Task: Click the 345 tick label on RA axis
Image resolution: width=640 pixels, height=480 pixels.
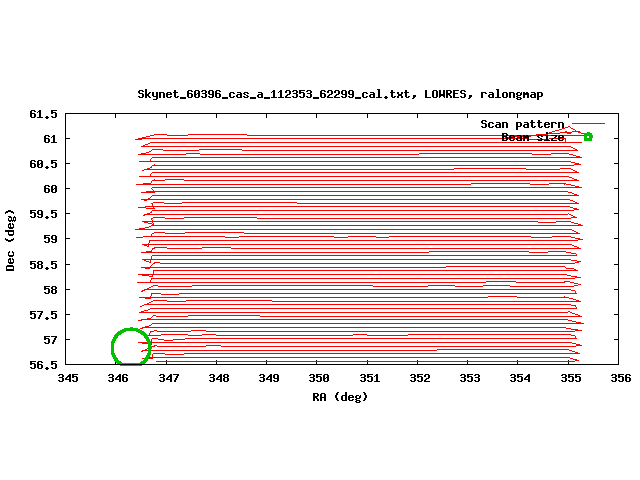Action: pos(68,378)
